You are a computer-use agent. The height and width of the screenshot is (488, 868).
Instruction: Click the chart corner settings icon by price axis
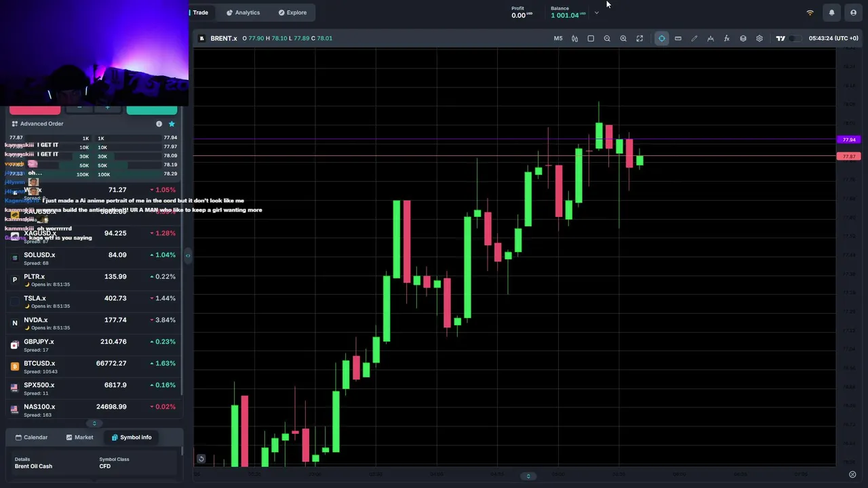[x=852, y=474]
